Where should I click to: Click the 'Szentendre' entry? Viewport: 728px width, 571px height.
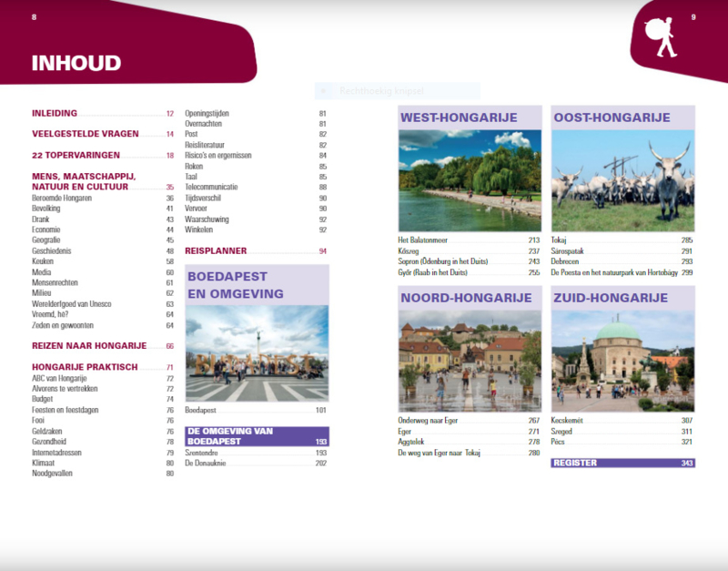click(256, 453)
